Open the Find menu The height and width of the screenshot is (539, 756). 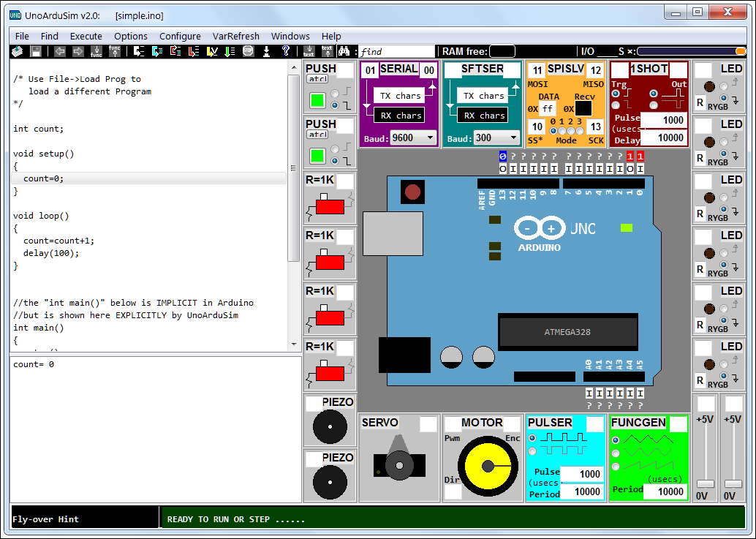click(x=50, y=36)
